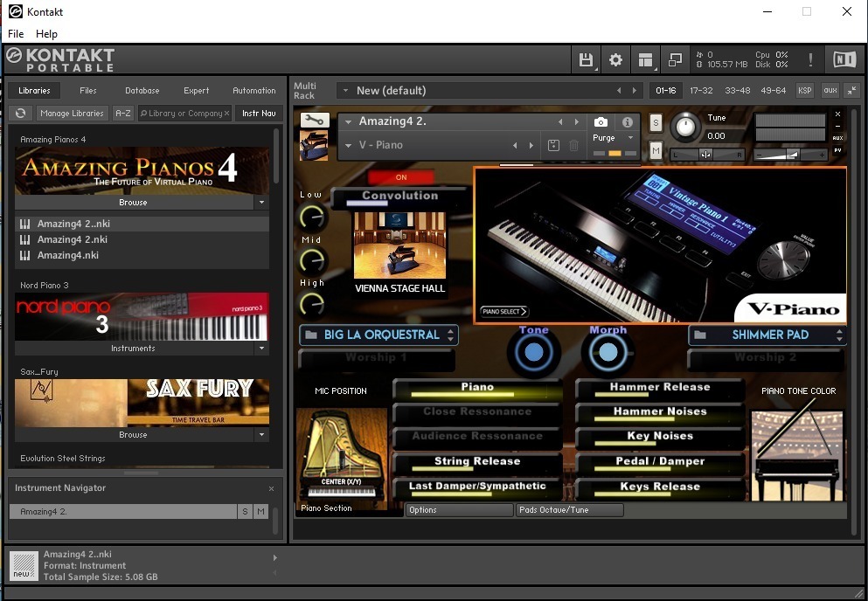Save snapshot with the disk icon
The height and width of the screenshot is (601, 868).
pyautogui.click(x=553, y=146)
